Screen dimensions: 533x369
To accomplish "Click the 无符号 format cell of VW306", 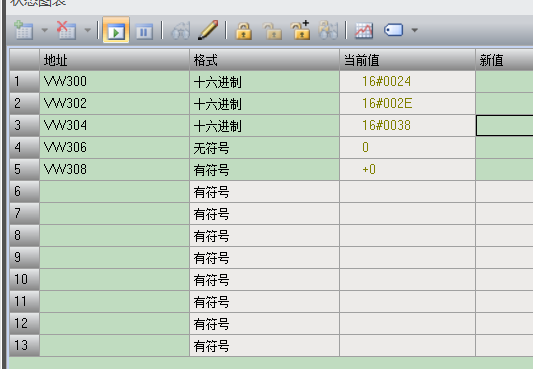I will [264, 147].
